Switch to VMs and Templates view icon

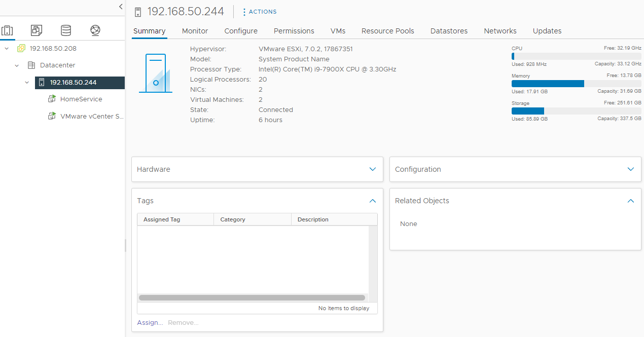(x=37, y=30)
